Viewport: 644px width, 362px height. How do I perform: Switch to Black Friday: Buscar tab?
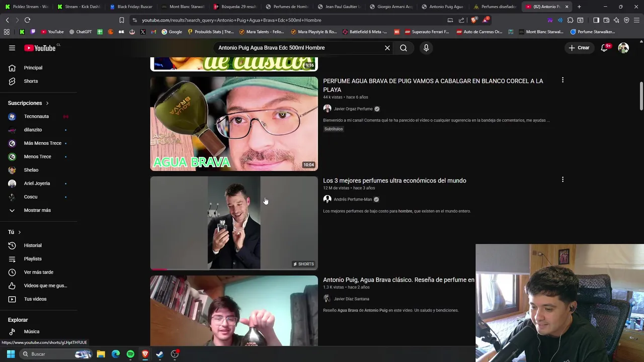[131, 7]
